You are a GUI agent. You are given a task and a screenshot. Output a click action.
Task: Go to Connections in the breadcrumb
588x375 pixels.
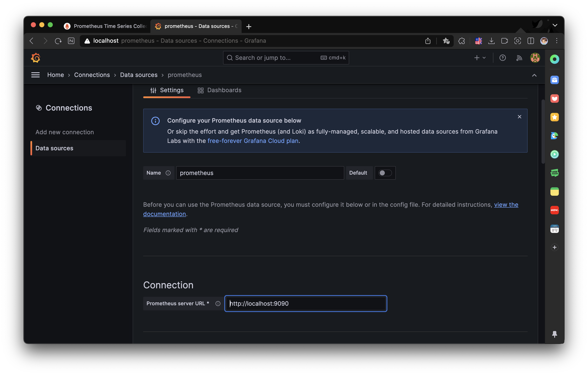coord(92,75)
